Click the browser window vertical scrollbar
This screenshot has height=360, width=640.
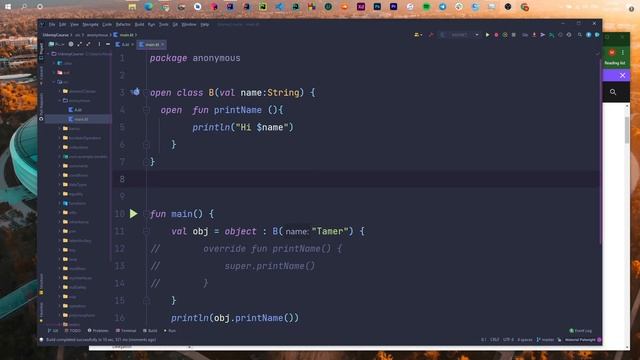pyautogui.click(x=627, y=131)
